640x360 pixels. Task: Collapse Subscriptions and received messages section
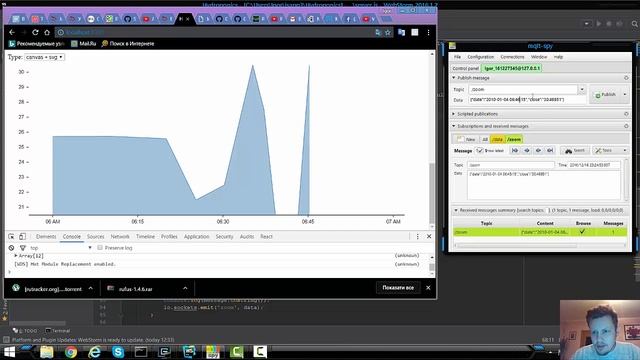click(x=453, y=126)
